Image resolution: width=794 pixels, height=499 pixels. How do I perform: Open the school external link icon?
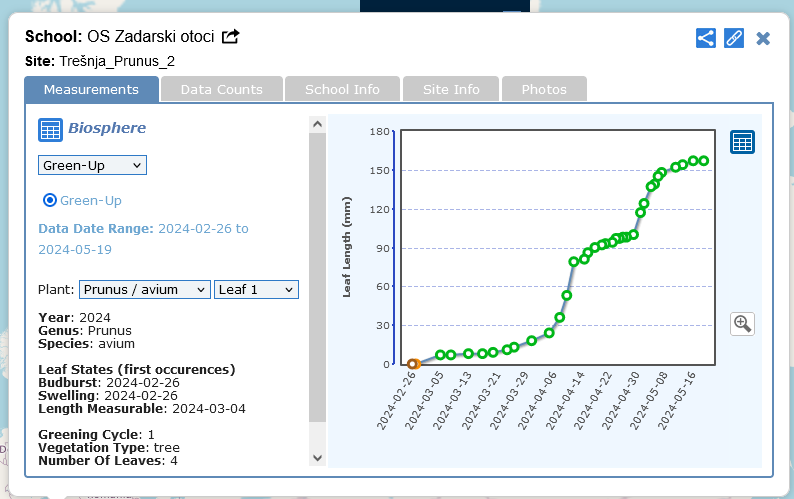click(x=231, y=37)
